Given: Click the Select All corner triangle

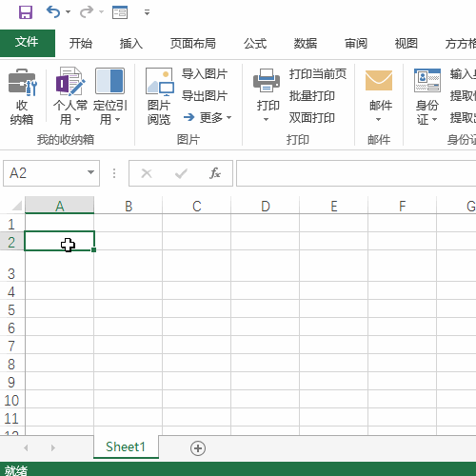Looking at the screenshot, I should click(x=16, y=206).
